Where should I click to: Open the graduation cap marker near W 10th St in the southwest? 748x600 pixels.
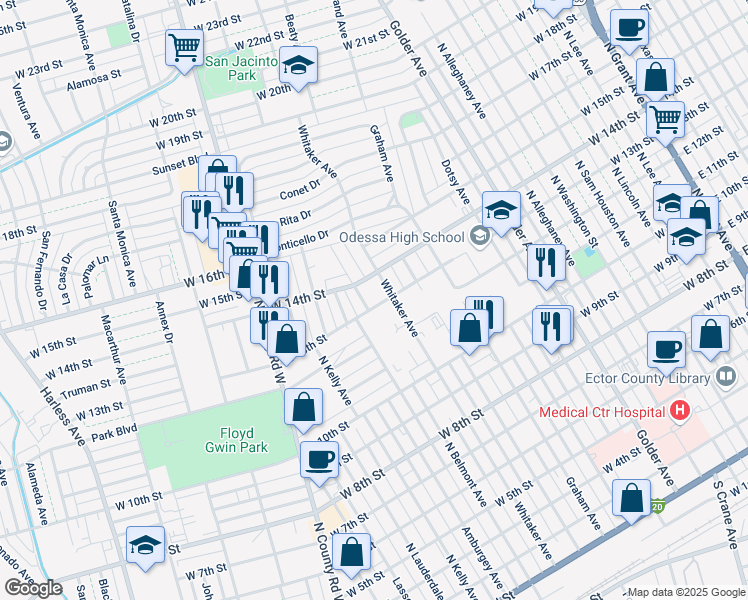(145, 546)
